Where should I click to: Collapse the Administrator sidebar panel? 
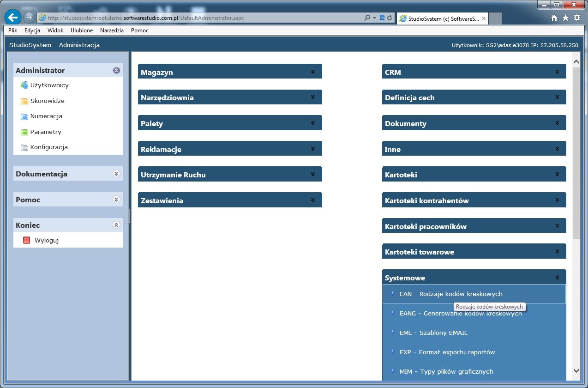[x=116, y=70]
